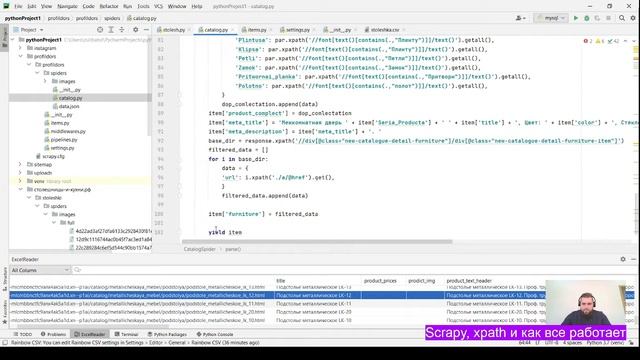Collapse the top-level profildors folder
640x360 pixels.
tap(20, 56)
